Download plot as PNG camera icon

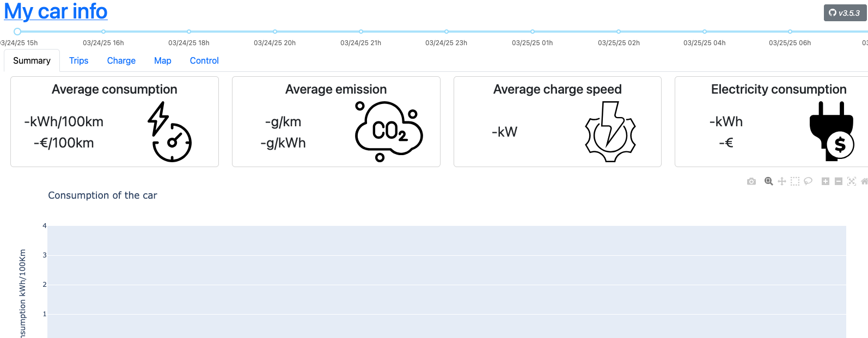(751, 181)
